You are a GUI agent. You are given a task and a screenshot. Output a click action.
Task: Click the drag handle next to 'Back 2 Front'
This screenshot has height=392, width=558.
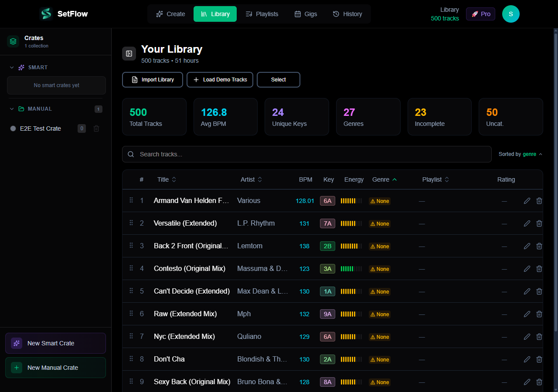point(131,246)
